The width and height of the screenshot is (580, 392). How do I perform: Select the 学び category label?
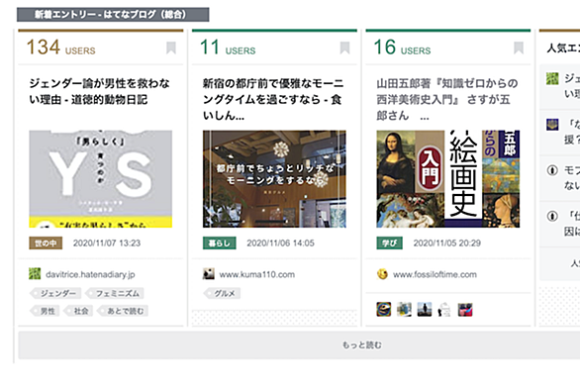(x=390, y=243)
